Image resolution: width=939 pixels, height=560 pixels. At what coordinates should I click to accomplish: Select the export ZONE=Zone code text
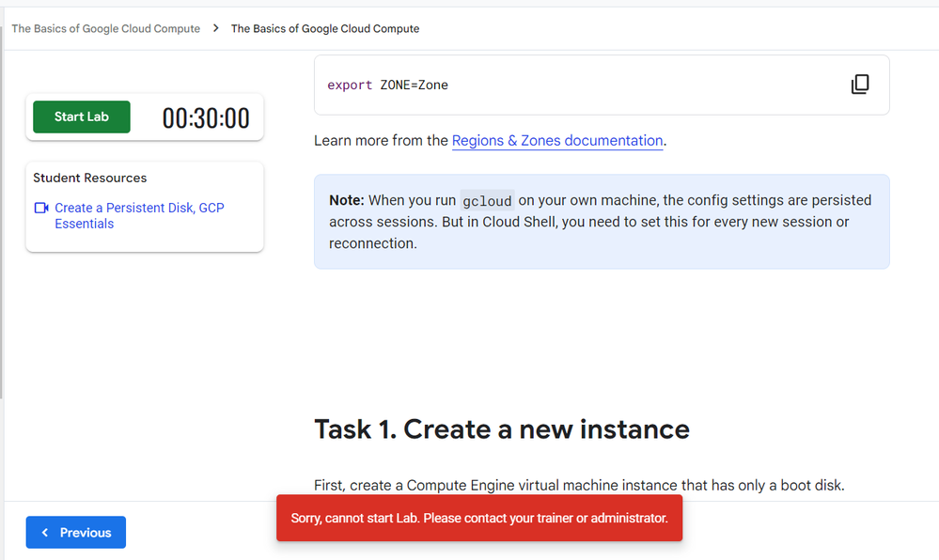387,86
